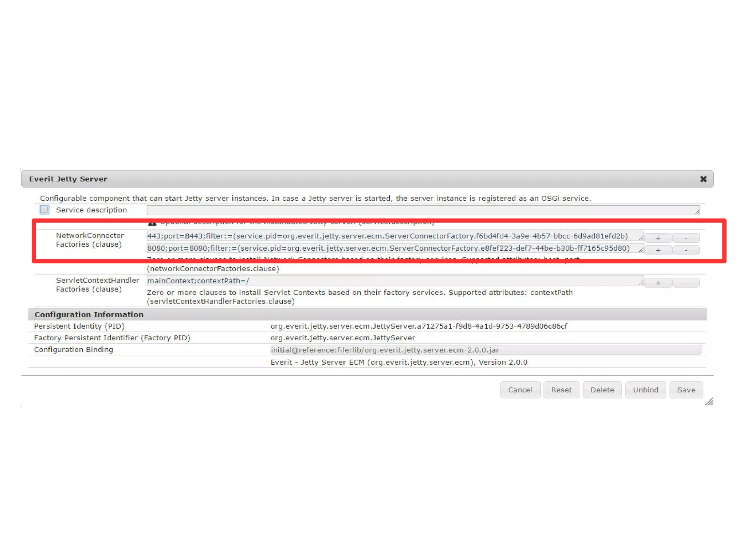Add a clause after the port=8080 connector row

658,250
